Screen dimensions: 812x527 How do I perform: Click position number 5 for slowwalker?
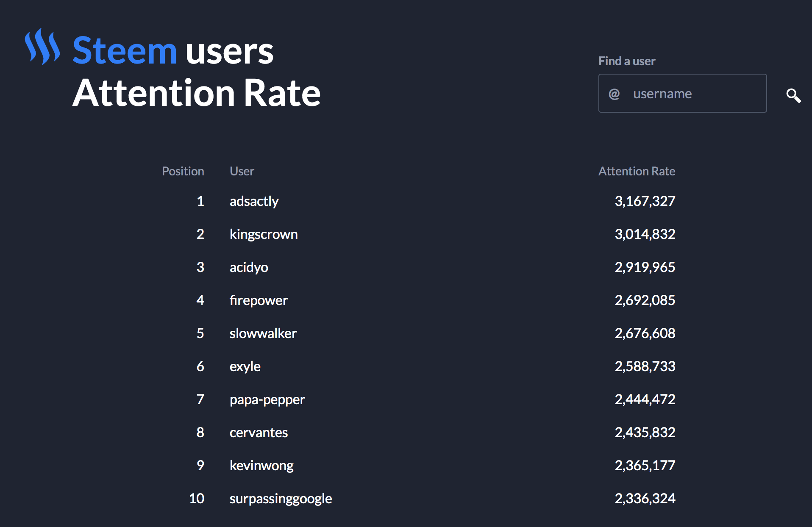(200, 333)
